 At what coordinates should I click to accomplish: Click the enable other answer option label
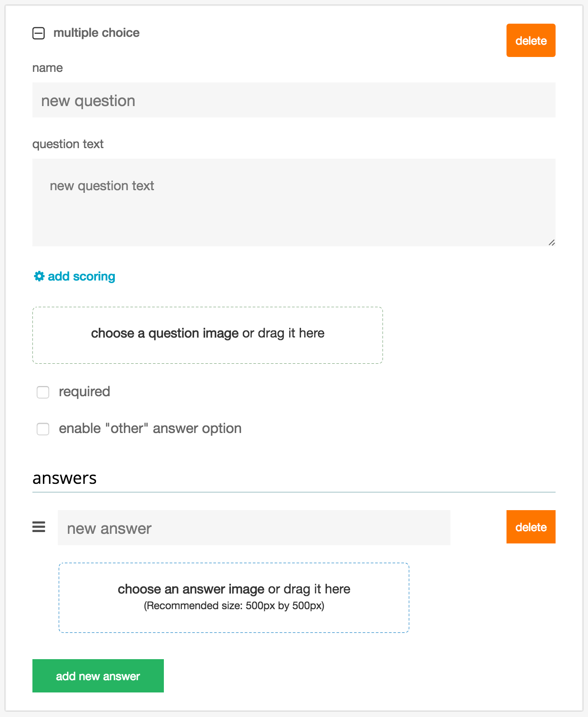point(150,429)
